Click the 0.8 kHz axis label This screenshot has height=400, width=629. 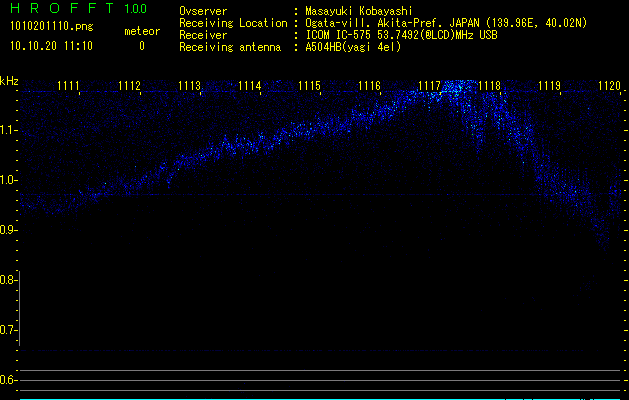(7, 280)
